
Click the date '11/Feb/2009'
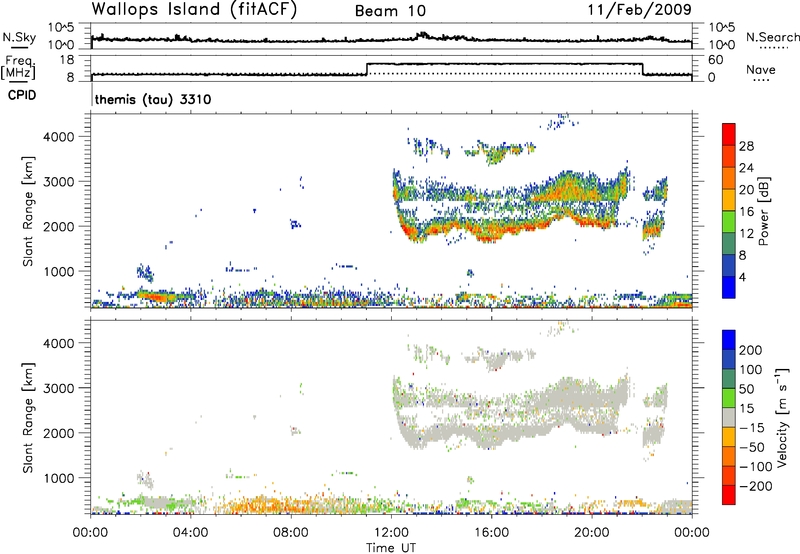(639, 10)
